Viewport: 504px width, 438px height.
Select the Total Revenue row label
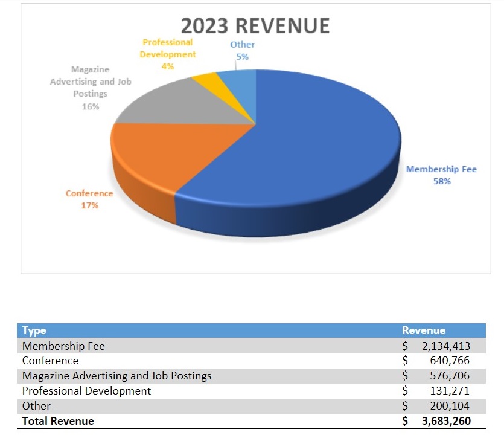(x=58, y=421)
